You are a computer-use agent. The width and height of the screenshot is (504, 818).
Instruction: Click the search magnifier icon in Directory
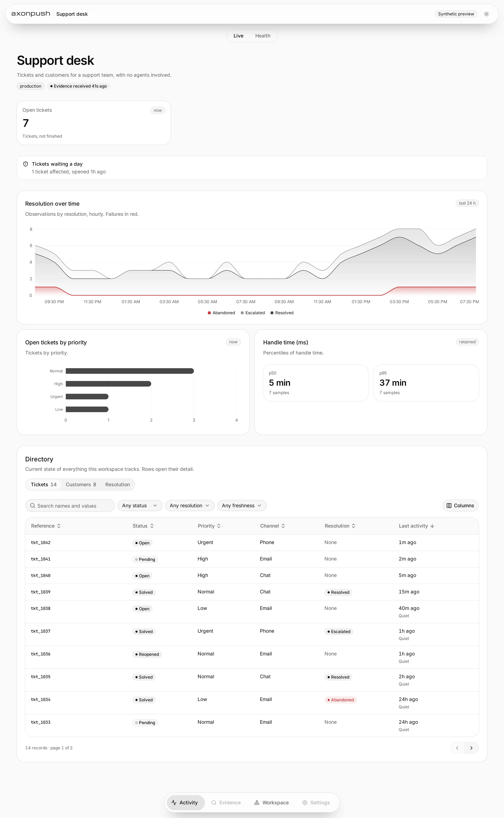33,505
